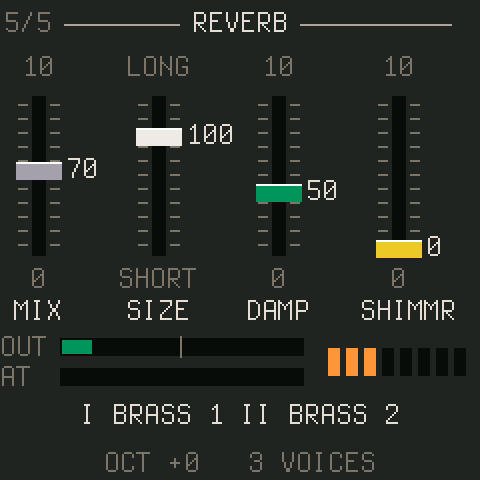Screen dimensions: 480x480
Task: Click the 5/5 page indicator
Action: click(28, 23)
